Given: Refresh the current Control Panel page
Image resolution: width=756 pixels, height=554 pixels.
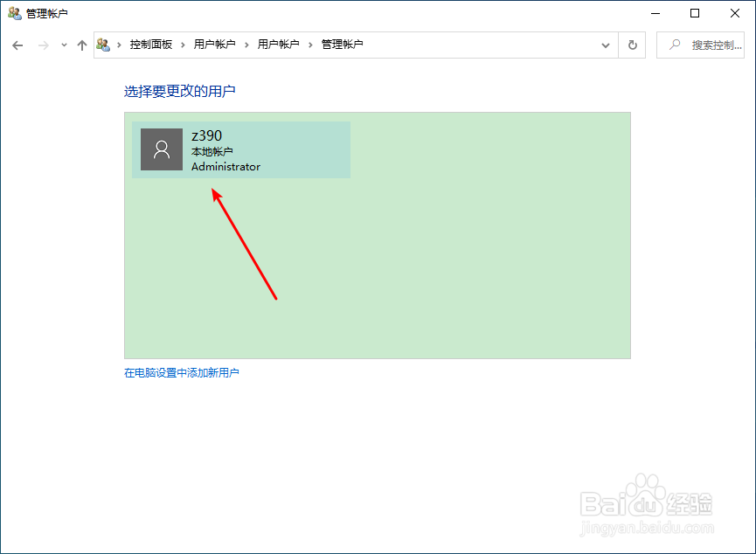Looking at the screenshot, I should point(632,45).
